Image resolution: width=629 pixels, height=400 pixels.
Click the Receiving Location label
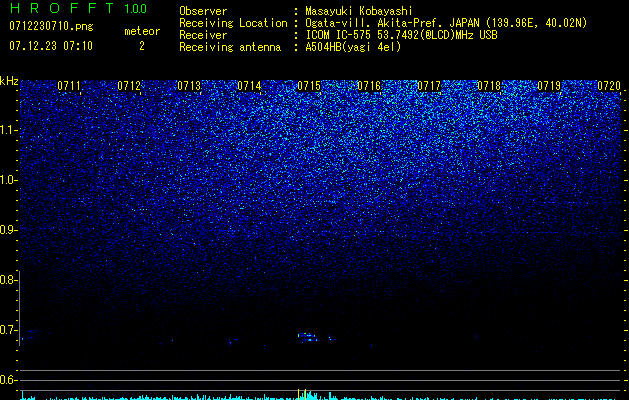click(x=233, y=23)
